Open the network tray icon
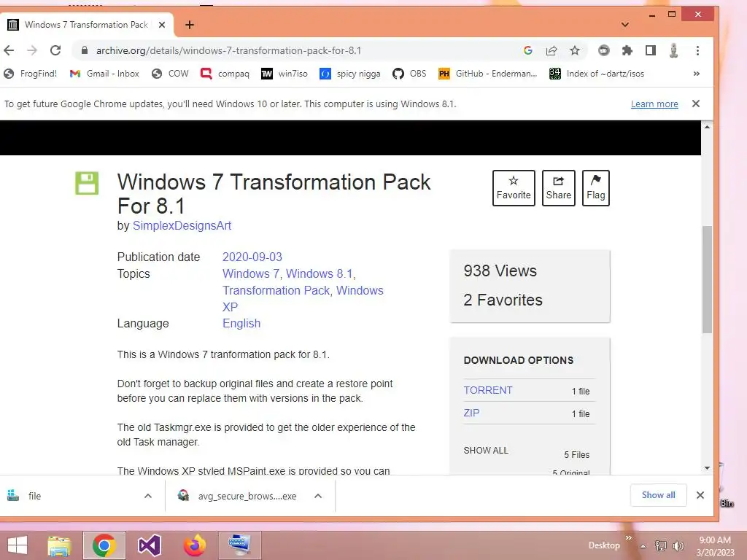The width and height of the screenshot is (747, 560). (x=661, y=546)
